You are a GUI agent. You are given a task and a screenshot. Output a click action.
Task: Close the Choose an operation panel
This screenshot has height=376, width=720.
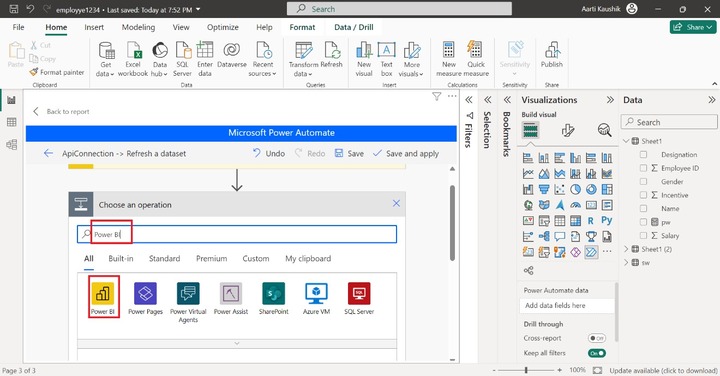click(396, 203)
